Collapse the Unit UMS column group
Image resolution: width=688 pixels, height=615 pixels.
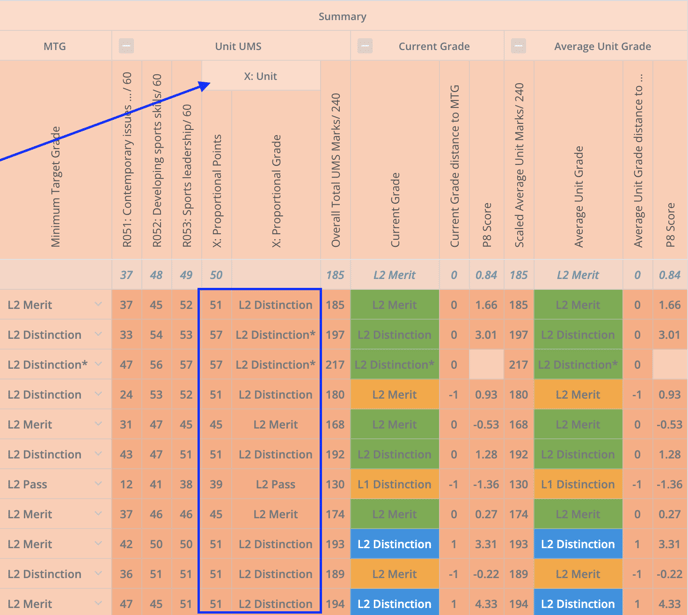point(126,46)
